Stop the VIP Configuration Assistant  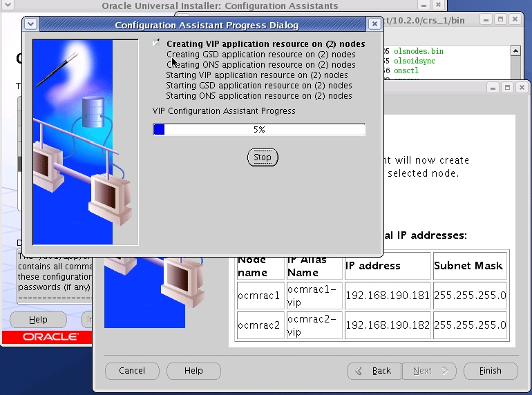(263, 157)
